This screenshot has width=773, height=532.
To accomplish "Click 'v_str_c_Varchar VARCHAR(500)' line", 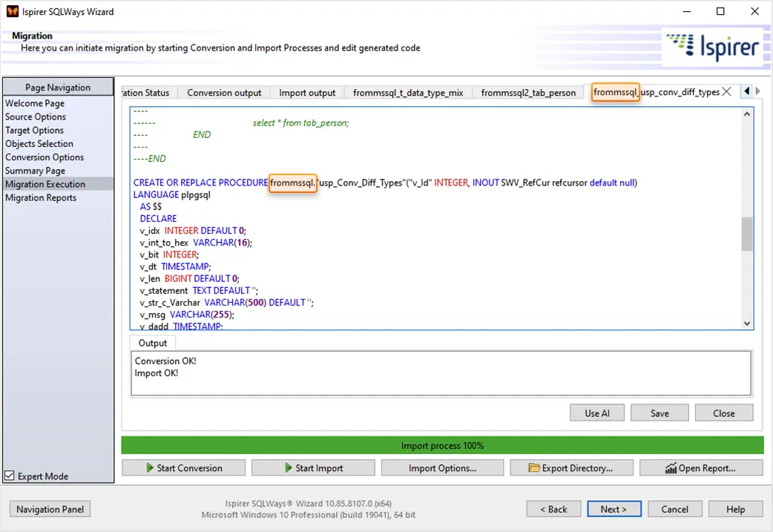I will point(227,302).
